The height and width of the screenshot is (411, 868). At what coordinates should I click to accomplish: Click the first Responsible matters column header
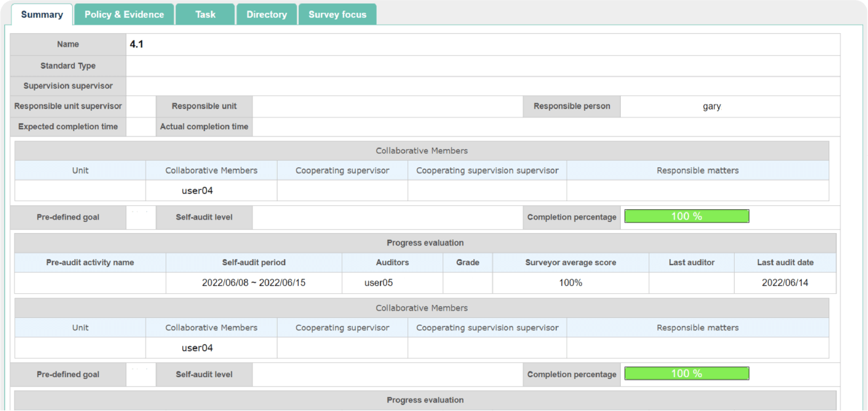698,170
